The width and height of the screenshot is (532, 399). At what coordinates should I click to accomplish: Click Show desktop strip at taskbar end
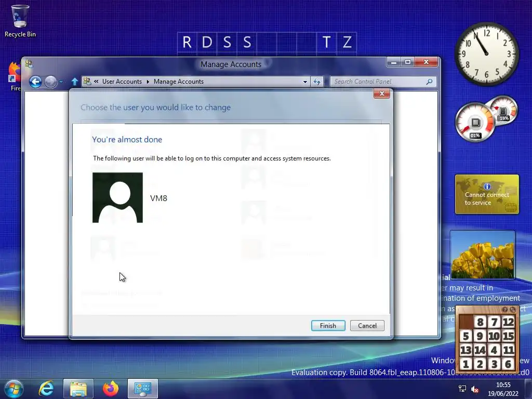[x=528, y=389]
